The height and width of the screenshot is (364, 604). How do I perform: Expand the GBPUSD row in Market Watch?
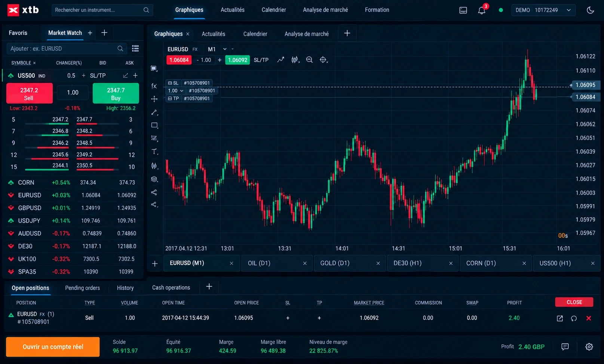coord(11,208)
